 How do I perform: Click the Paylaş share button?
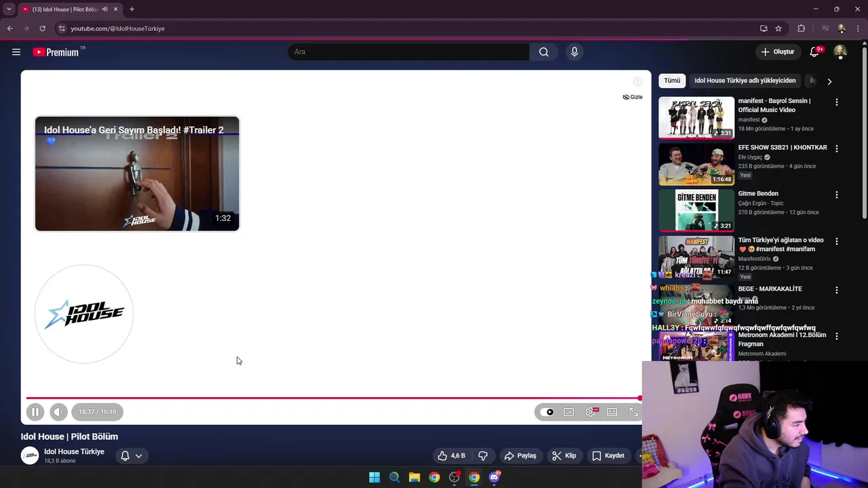pyautogui.click(x=520, y=455)
